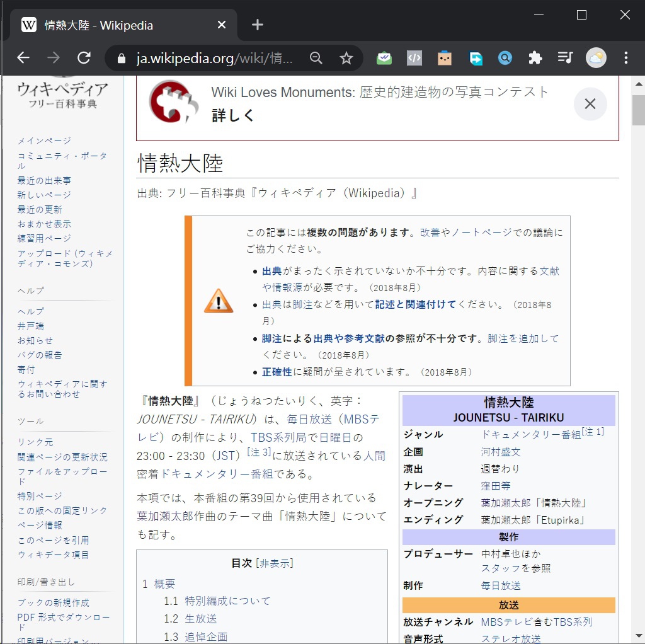Click the browser forward arrow
This screenshot has width=645, height=644.
click(54, 58)
